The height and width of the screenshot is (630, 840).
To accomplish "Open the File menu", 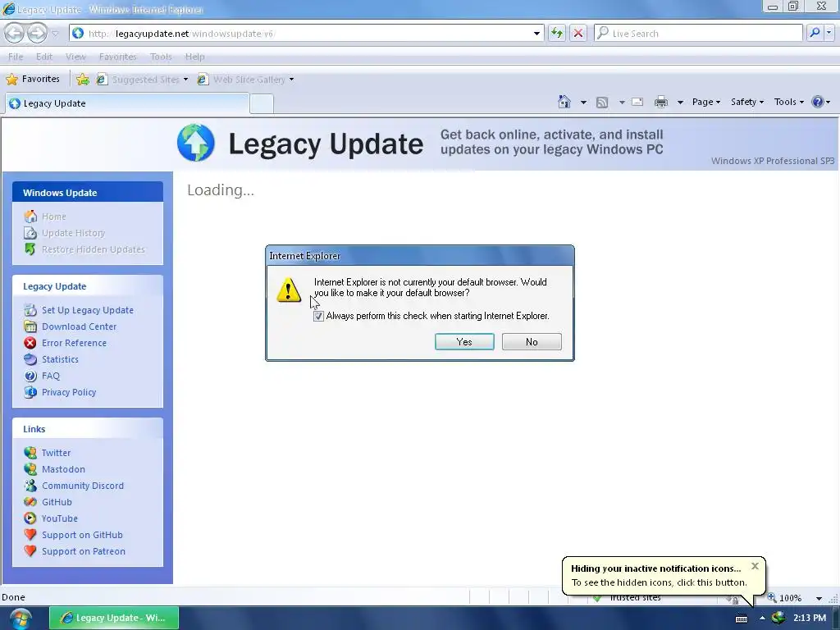I will [16, 57].
